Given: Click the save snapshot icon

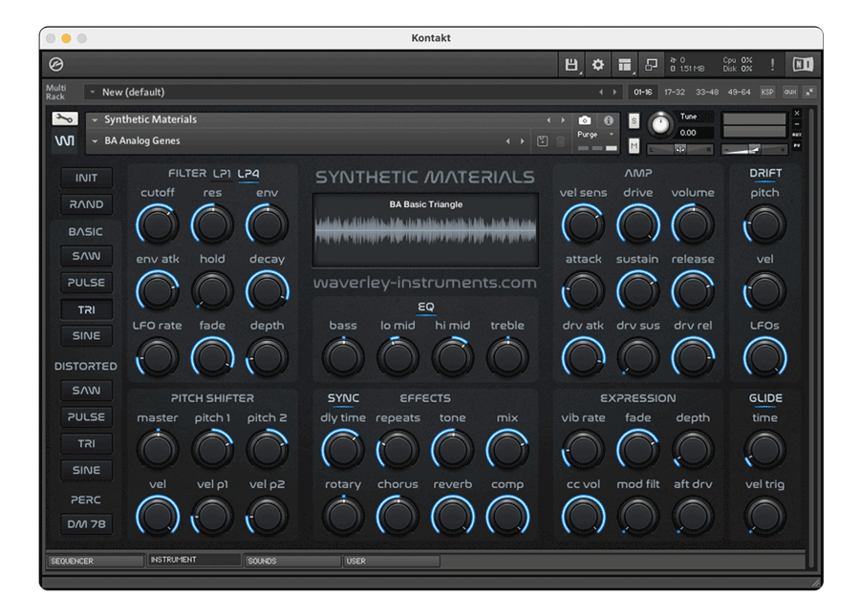Looking at the screenshot, I should coord(542,141).
